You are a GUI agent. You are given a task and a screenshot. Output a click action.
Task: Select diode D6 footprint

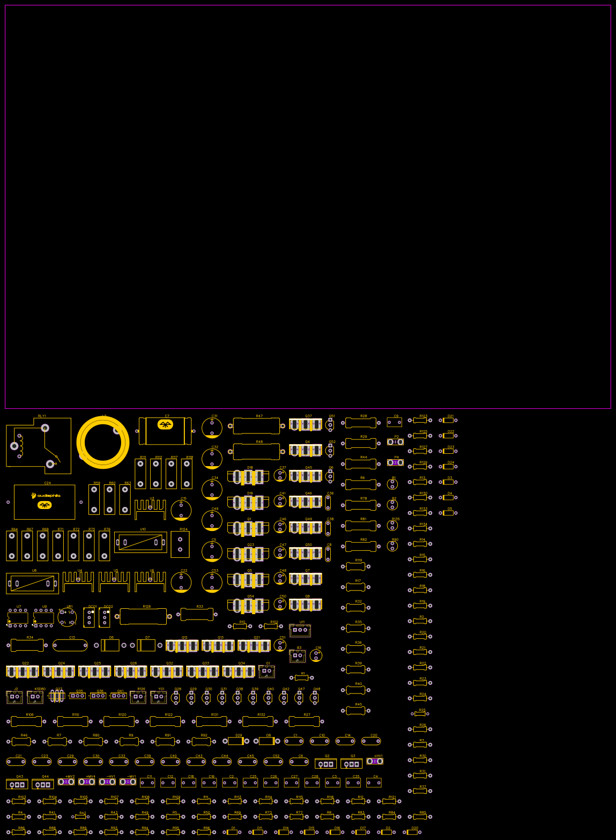pos(110,645)
